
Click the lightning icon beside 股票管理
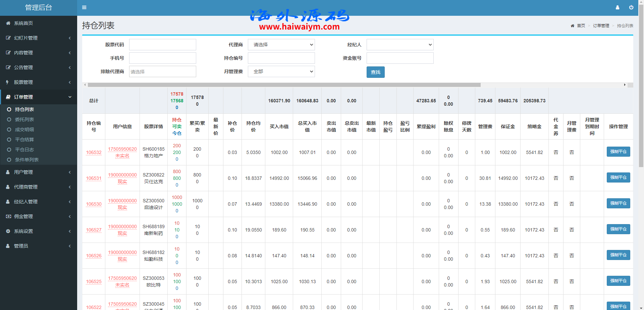coord(7,82)
